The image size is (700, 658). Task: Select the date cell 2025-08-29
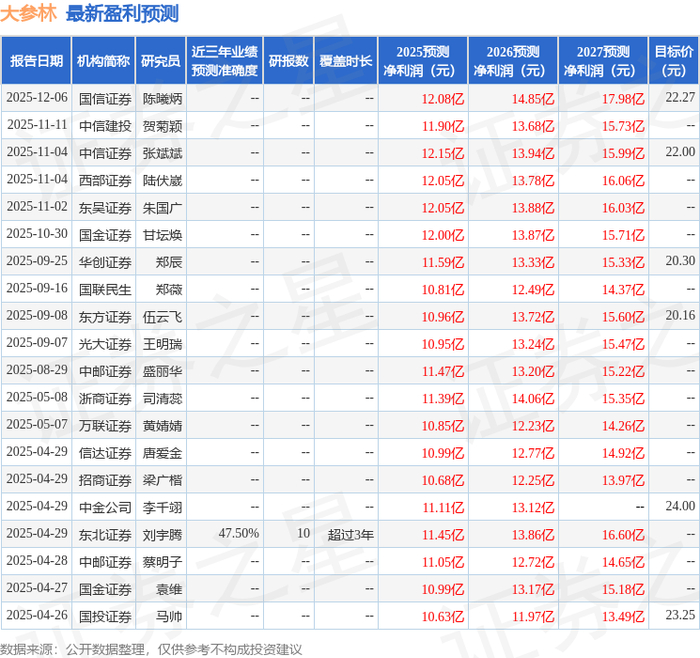pyautogui.click(x=37, y=370)
